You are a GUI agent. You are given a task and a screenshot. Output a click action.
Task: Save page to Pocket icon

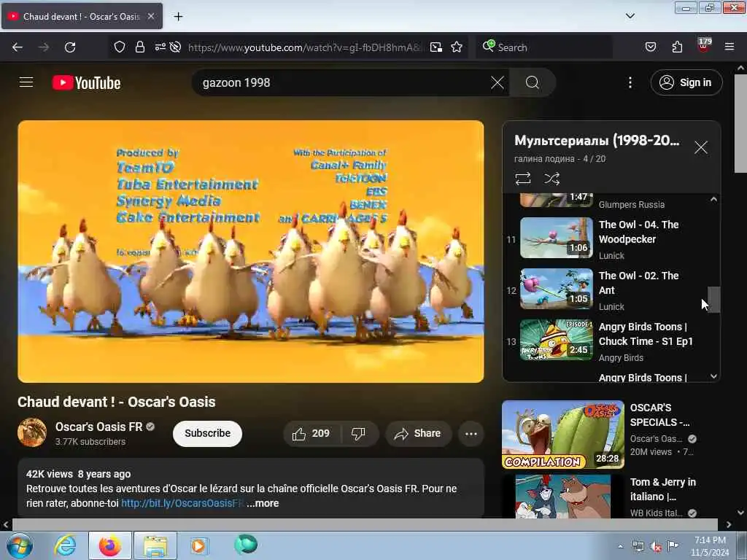(651, 47)
